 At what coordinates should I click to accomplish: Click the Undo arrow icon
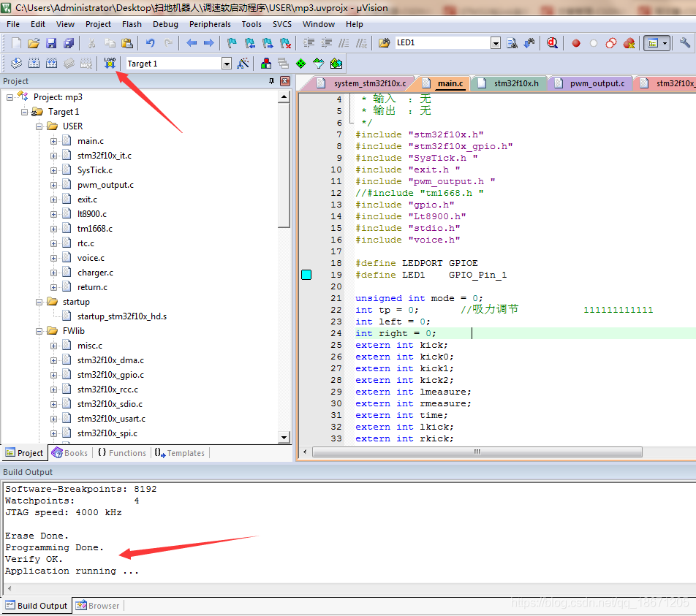click(x=150, y=43)
